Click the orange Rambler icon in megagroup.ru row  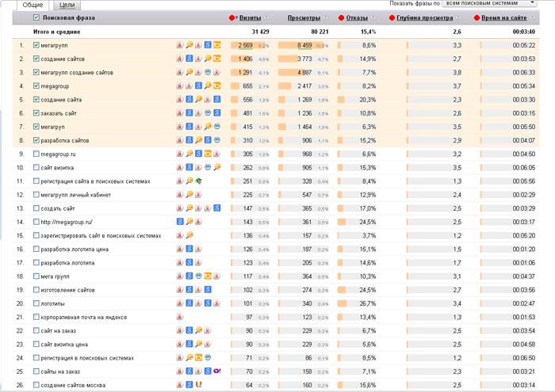click(208, 154)
